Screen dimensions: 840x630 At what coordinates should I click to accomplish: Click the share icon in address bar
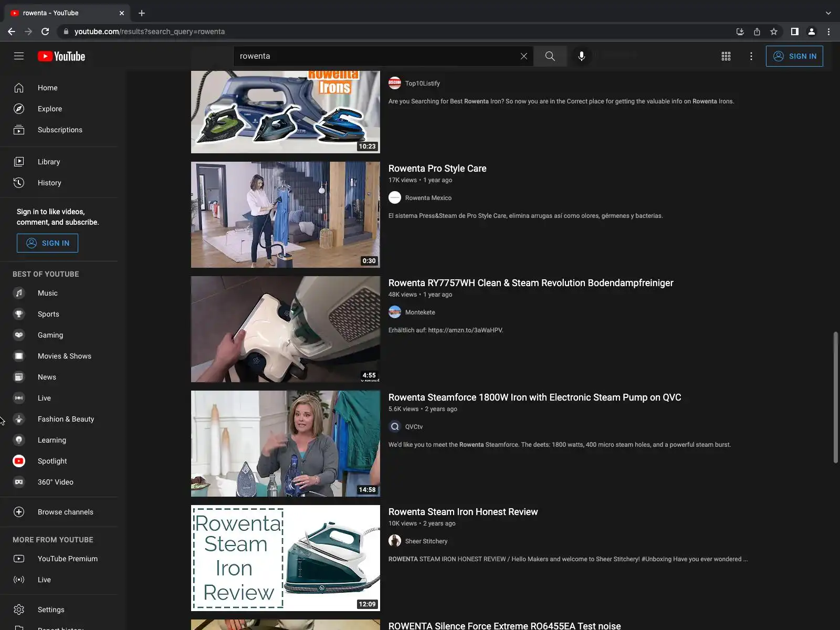[x=757, y=31]
